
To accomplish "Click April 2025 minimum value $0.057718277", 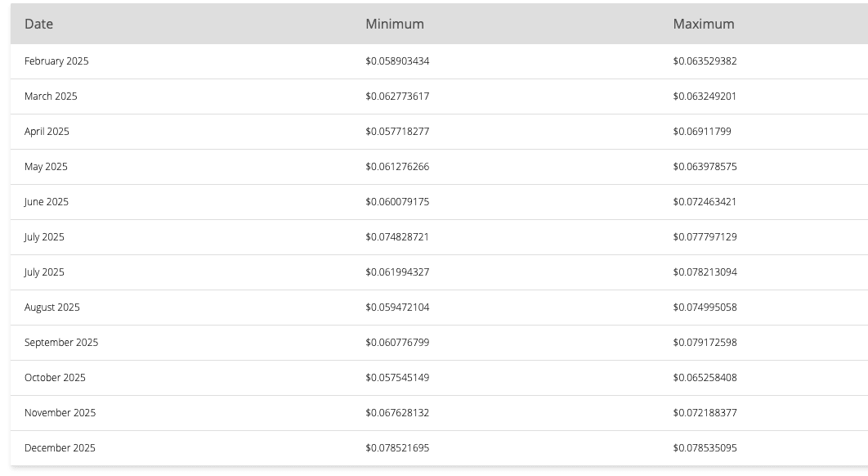I will click(x=397, y=132).
